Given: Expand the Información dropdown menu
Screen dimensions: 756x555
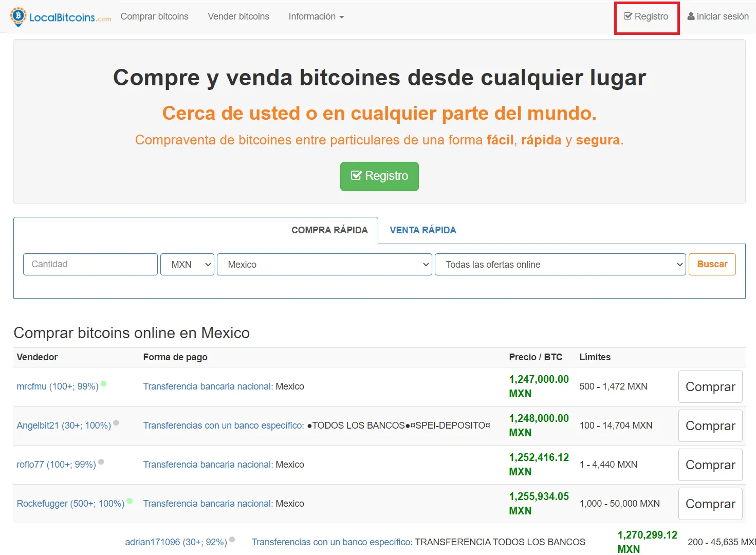Looking at the screenshot, I should coord(316,16).
